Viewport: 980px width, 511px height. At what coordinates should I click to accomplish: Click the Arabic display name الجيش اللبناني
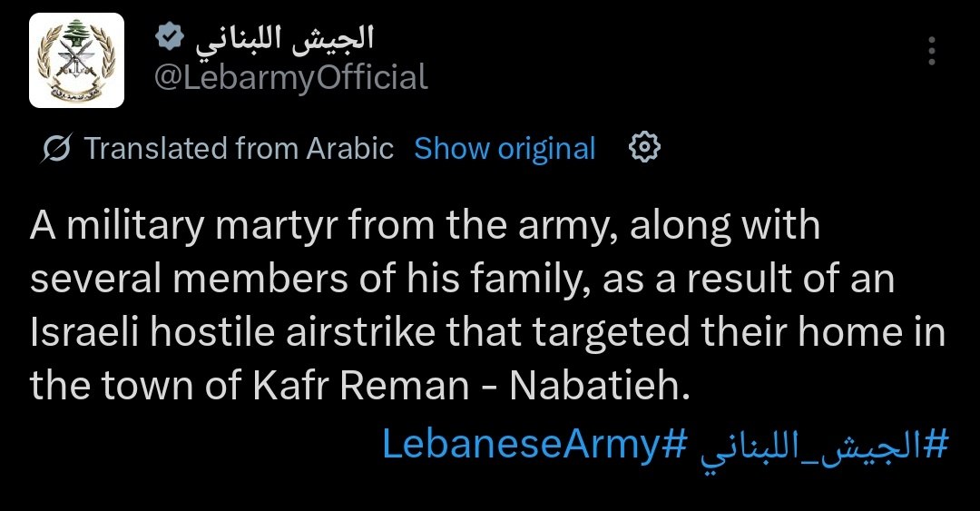tap(286, 37)
